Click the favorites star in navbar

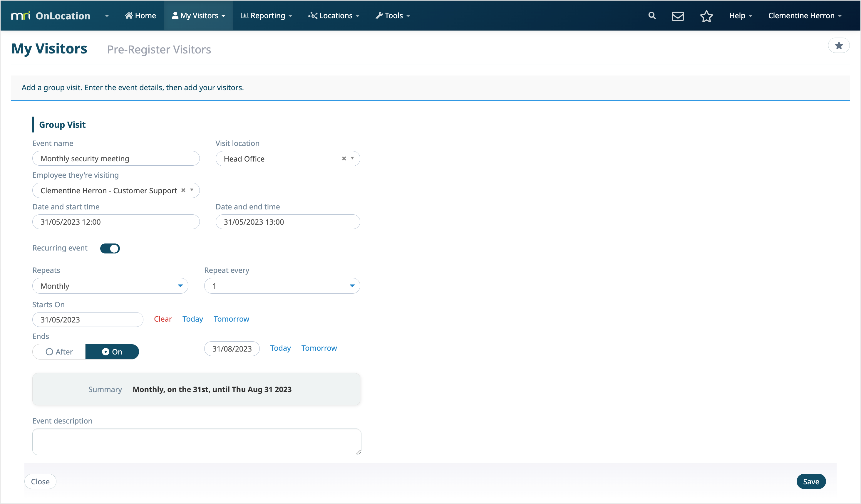pos(706,16)
